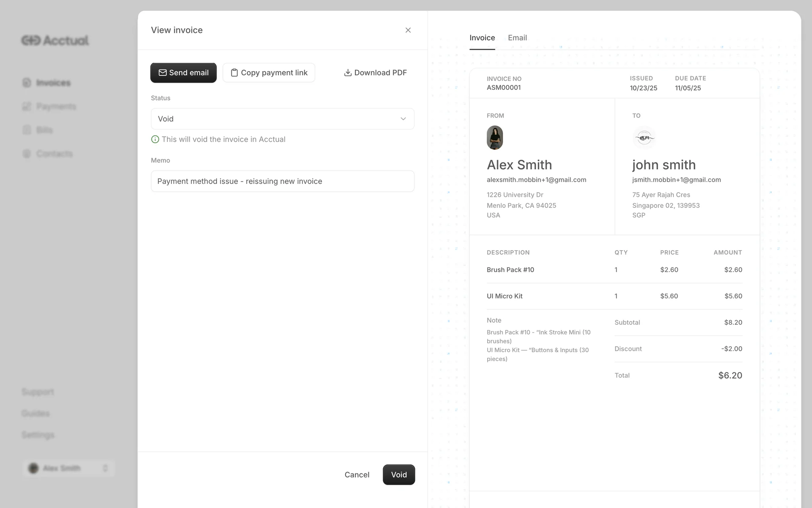This screenshot has height=508, width=812.
Task: Click the Acctual logo
Action: [x=55, y=41]
